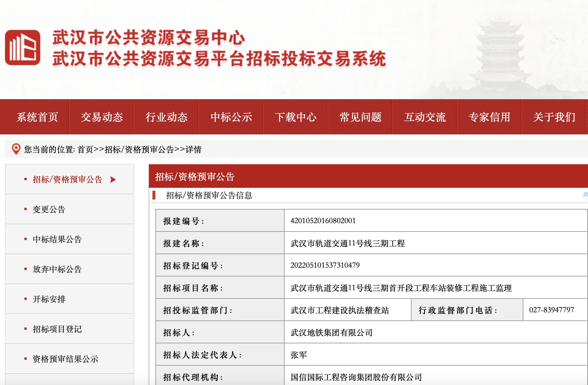Open the 互动交流 navigation item
Viewport: 588px width, 385px height.
pyautogui.click(x=425, y=117)
